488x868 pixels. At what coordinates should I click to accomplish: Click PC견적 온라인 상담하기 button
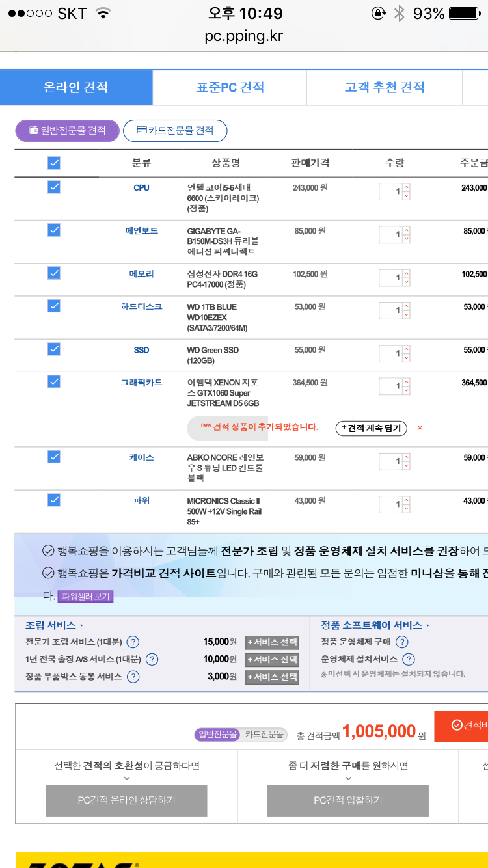click(126, 800)
